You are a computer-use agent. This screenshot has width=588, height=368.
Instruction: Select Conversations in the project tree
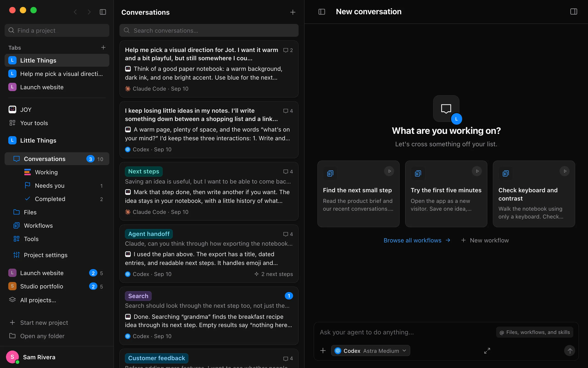tap(57, 159)
